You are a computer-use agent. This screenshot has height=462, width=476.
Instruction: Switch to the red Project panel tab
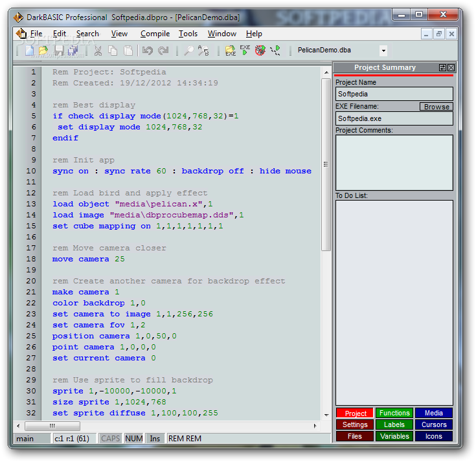pyautogui.click(x=355, y=413)
